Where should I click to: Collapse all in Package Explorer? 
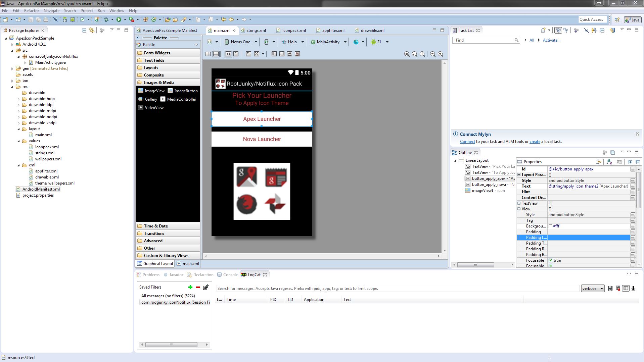click(84, 30)
